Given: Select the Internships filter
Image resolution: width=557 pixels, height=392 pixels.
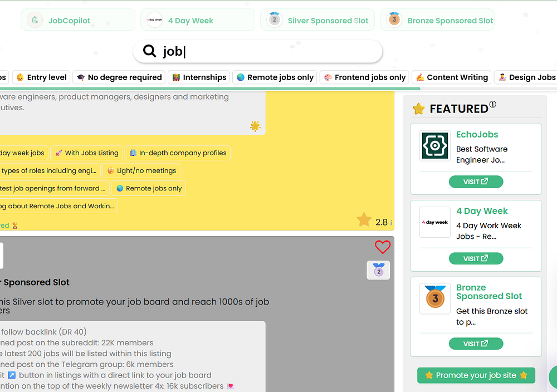Looking at the screenshot, I should pos(199,77).
